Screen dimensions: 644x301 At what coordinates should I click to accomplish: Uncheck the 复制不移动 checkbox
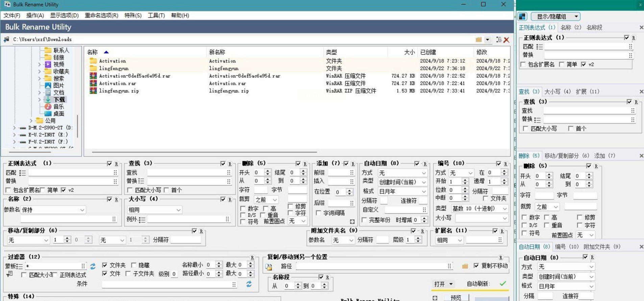(x=476, y=266)
